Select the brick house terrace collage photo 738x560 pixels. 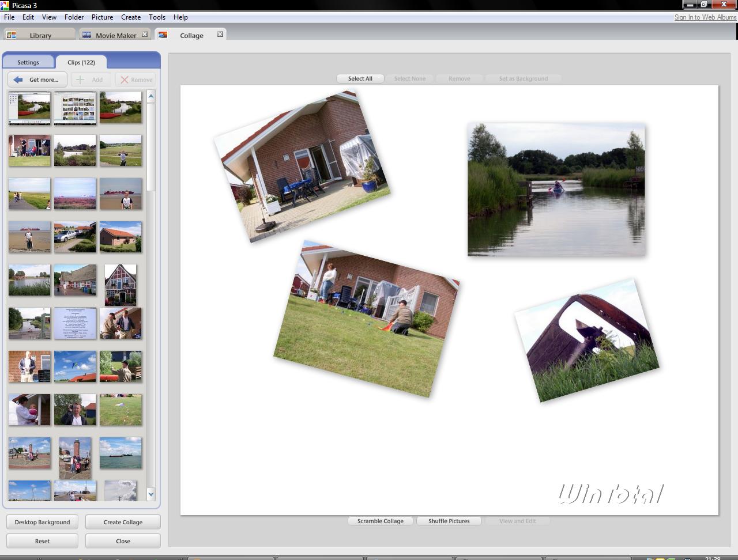click(302, 167)
